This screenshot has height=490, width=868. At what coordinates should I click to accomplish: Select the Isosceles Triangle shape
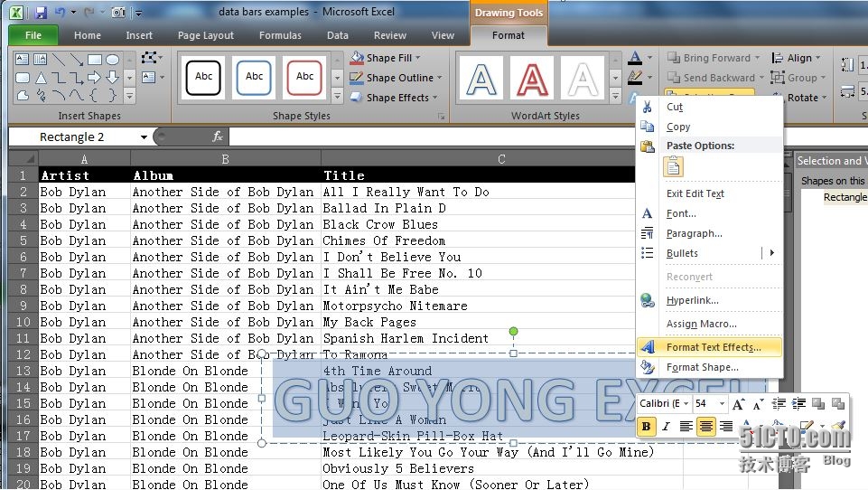click(41, 78)
